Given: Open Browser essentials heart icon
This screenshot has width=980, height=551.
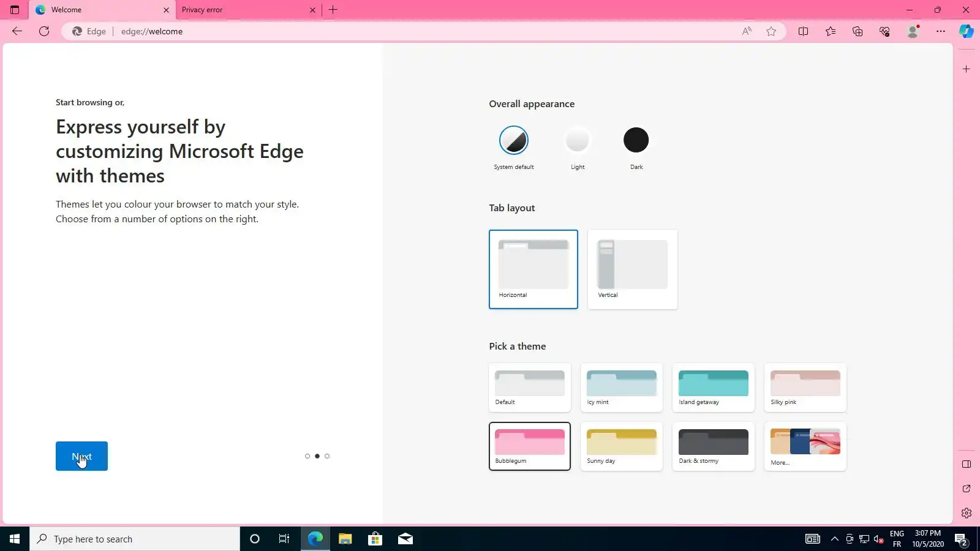Looking at the screenshot, I should [x=884, y=31].
